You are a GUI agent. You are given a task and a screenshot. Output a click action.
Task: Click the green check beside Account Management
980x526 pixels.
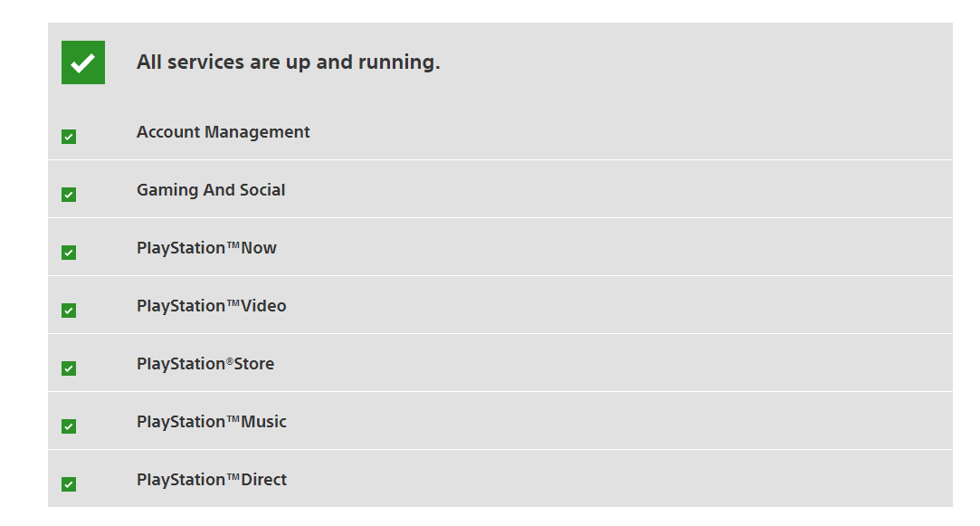[x=69, y=137]
